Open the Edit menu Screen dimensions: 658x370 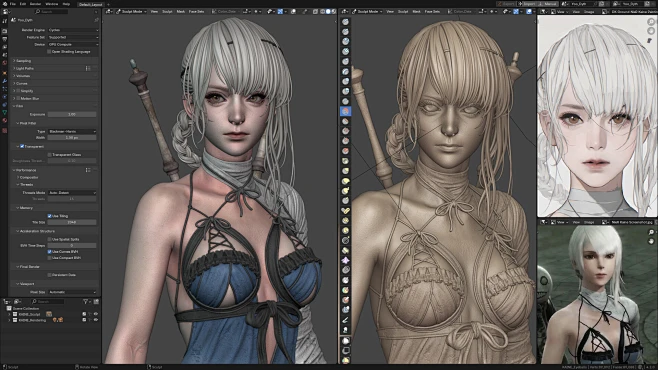23,4
